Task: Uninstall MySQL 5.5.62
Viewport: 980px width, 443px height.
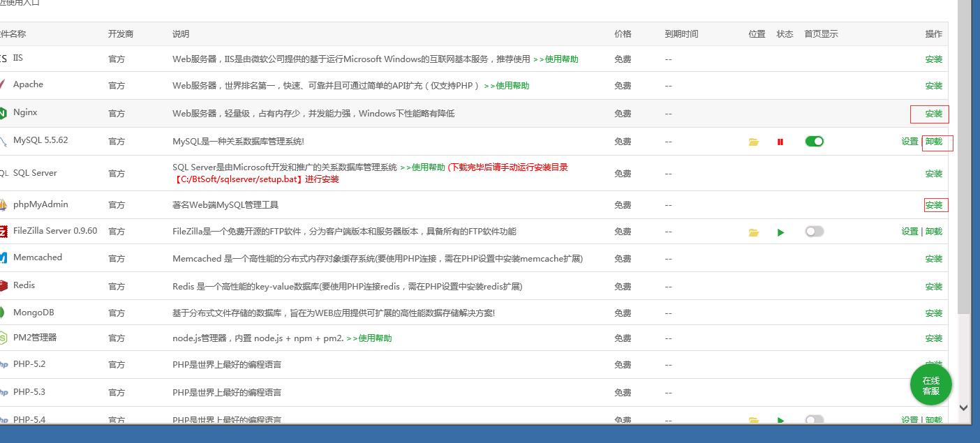Action: [933, 142]
